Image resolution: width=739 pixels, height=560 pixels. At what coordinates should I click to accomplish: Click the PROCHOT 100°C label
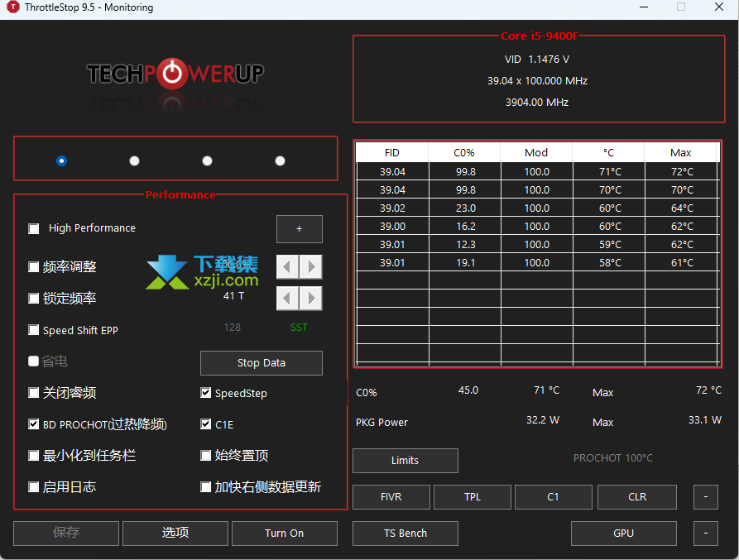click(x=612, y=458)
